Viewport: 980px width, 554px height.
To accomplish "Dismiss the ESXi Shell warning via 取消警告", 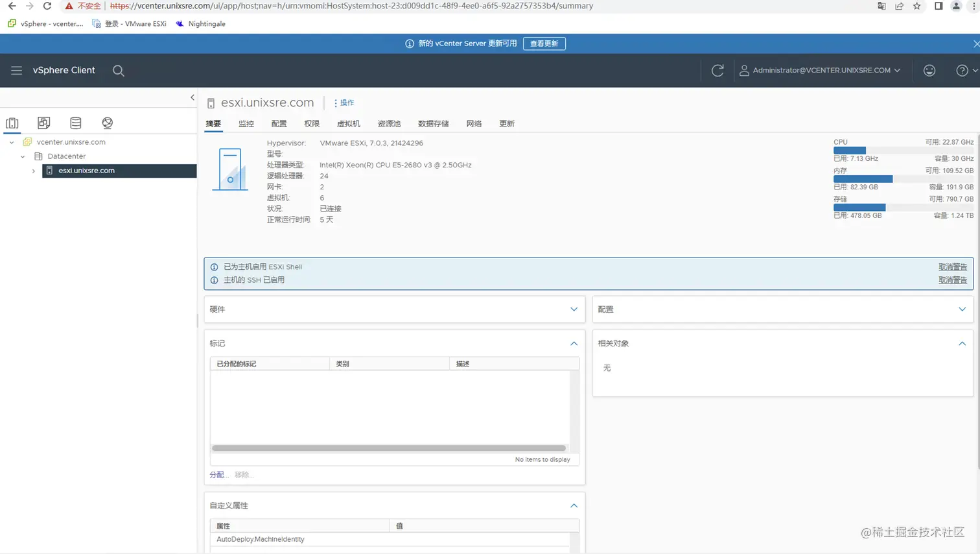I will click(x=952, y=266).
